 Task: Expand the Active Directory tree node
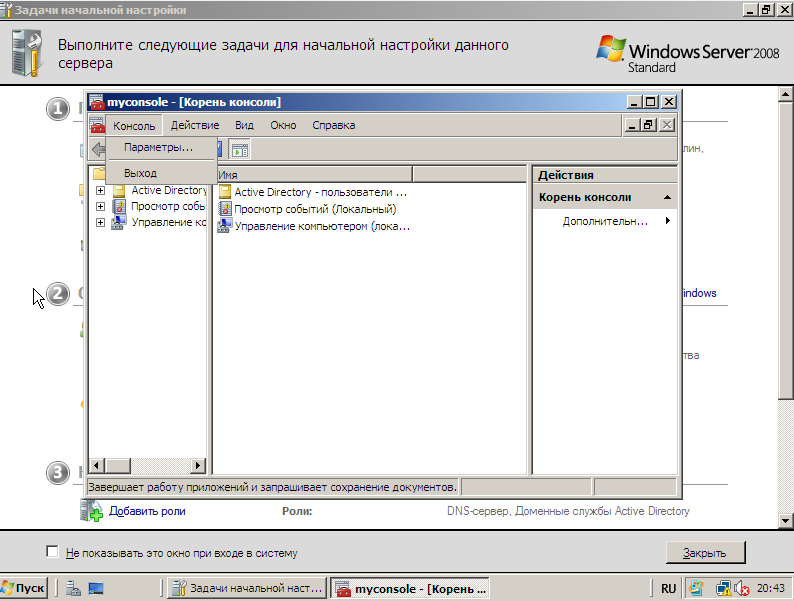pyautogui.click(x=100, y=190)
